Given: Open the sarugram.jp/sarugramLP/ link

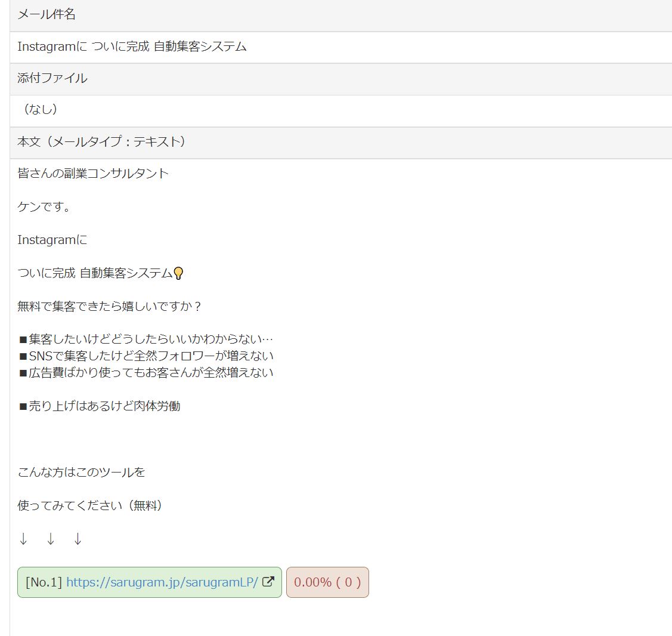Looking at the screenshot, I should point(162,582).
